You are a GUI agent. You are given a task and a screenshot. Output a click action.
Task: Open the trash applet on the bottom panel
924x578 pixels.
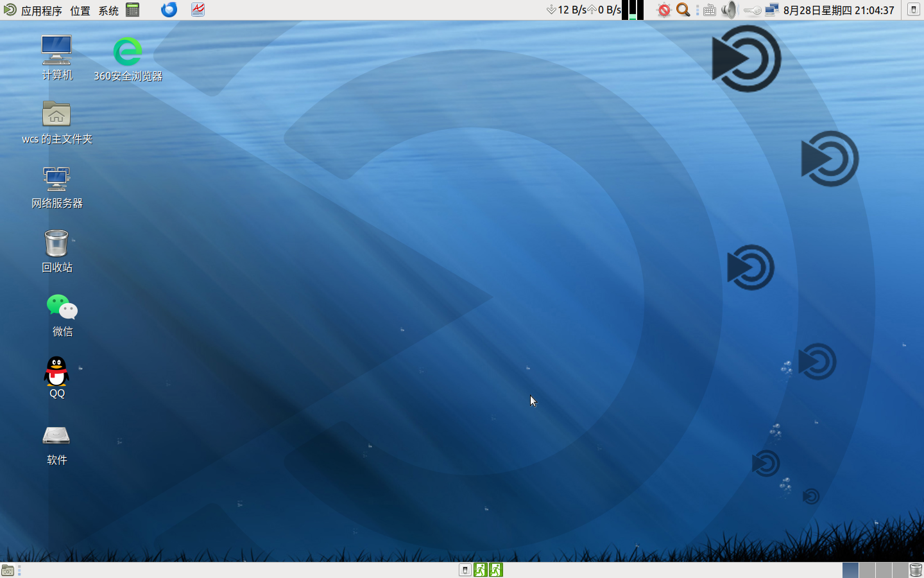click(x=916, y=570)
